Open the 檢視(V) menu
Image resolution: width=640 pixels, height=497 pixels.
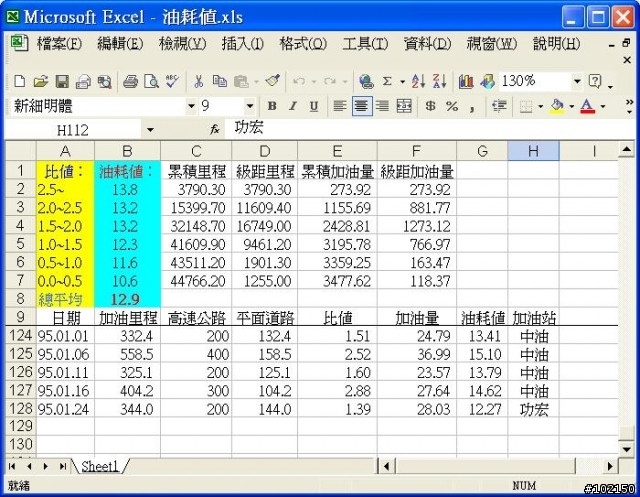click(x=182, y=43)
